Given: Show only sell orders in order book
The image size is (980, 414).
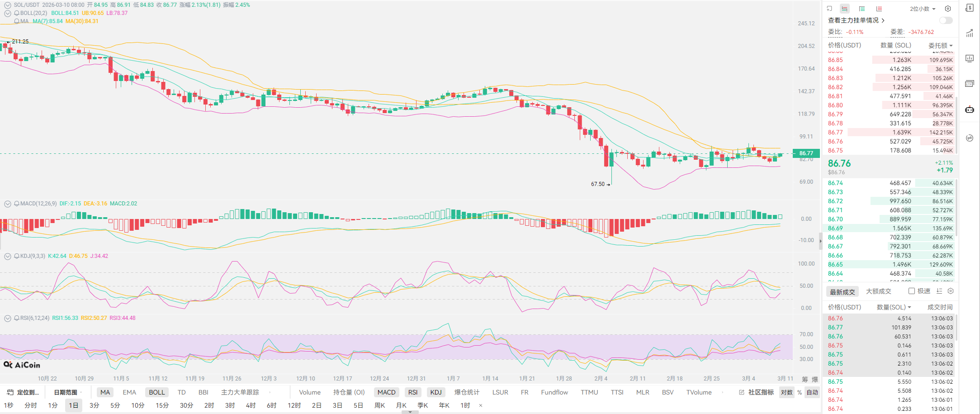Looking at the screenshot, I should pyautogui.click(x=879, y=9).
